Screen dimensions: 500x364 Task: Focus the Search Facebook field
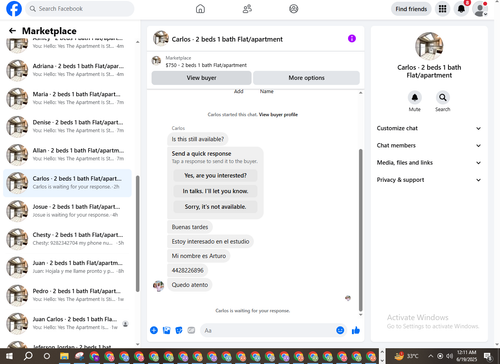coord(80,9)
